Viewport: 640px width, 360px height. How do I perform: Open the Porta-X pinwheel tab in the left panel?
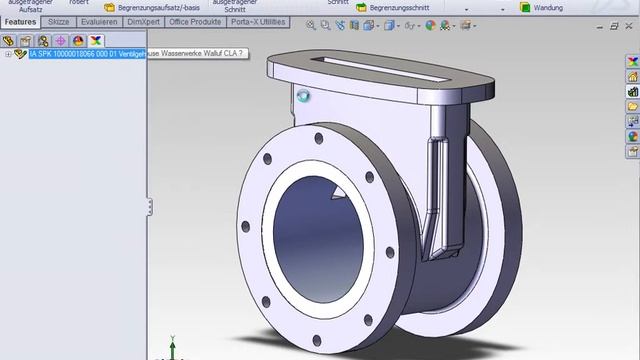tap(96, 41)
